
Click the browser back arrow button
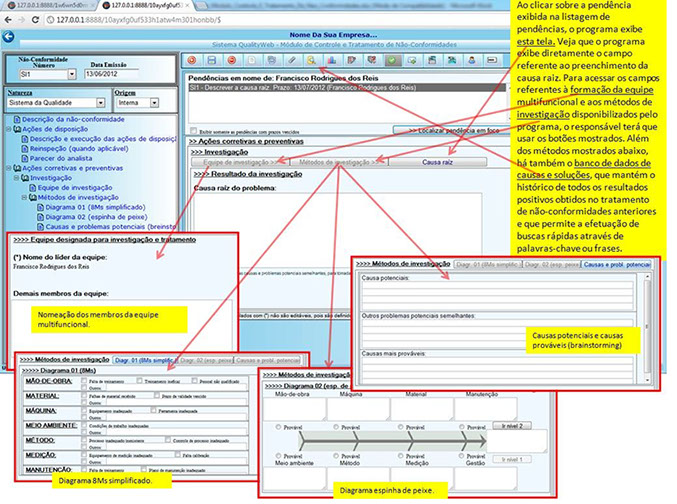8,20
